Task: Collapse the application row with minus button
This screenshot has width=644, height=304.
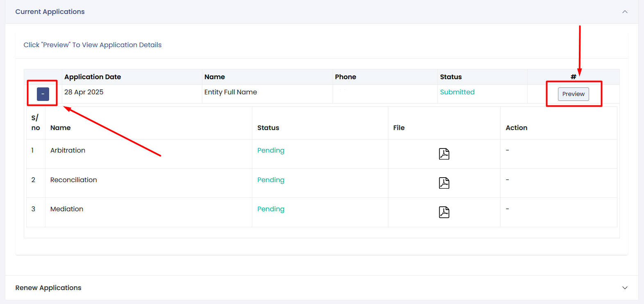Action: [x=43, y=94]
